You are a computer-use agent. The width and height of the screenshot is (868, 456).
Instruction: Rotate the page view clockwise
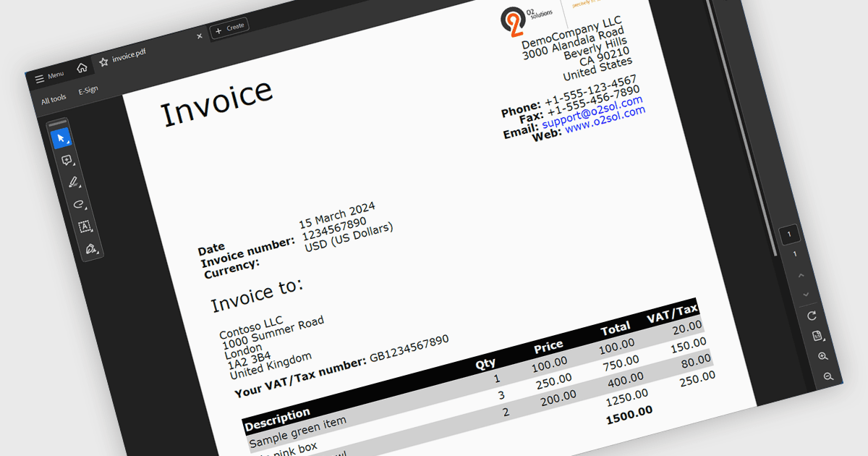tap(812, 316)
